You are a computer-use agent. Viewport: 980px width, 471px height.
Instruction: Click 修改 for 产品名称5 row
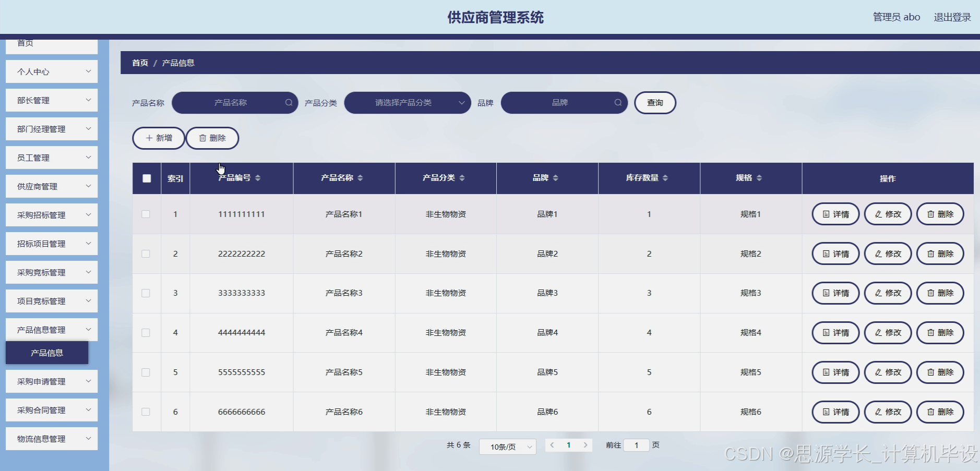coord(888,372)
